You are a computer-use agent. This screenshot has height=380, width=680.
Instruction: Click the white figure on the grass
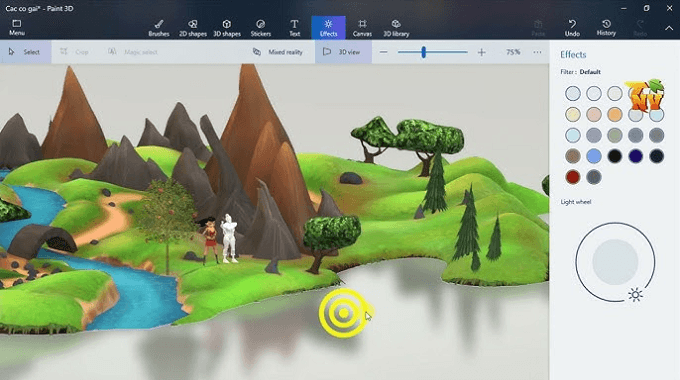point(229,239)
